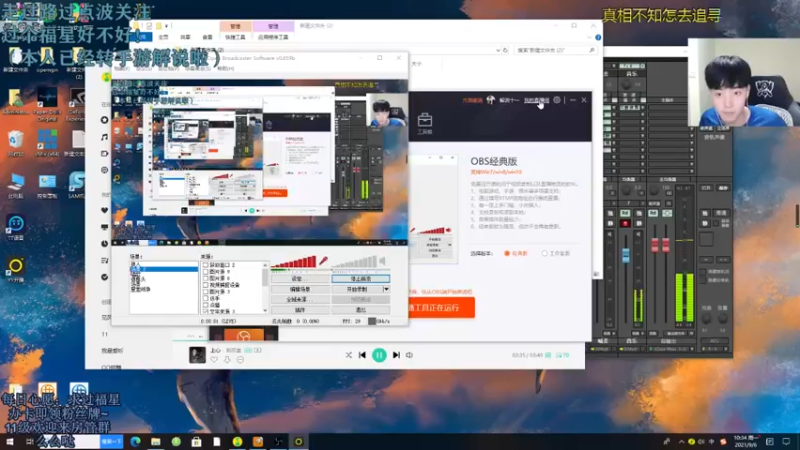Image resolution: width=800 pixels, height=450 pixels.
Task: Click the 编辑场景 button in OBS
Action: coord(300,289)
